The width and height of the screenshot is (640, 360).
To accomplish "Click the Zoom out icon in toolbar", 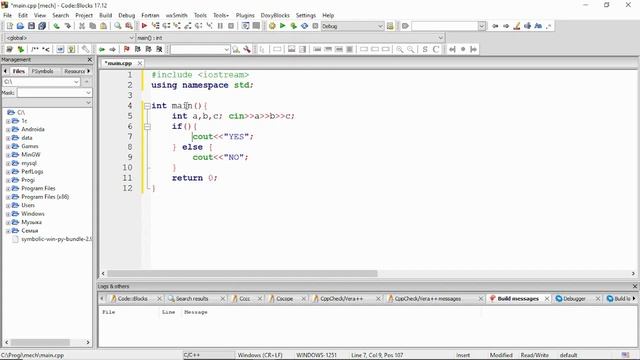I will tap(411, 49).
